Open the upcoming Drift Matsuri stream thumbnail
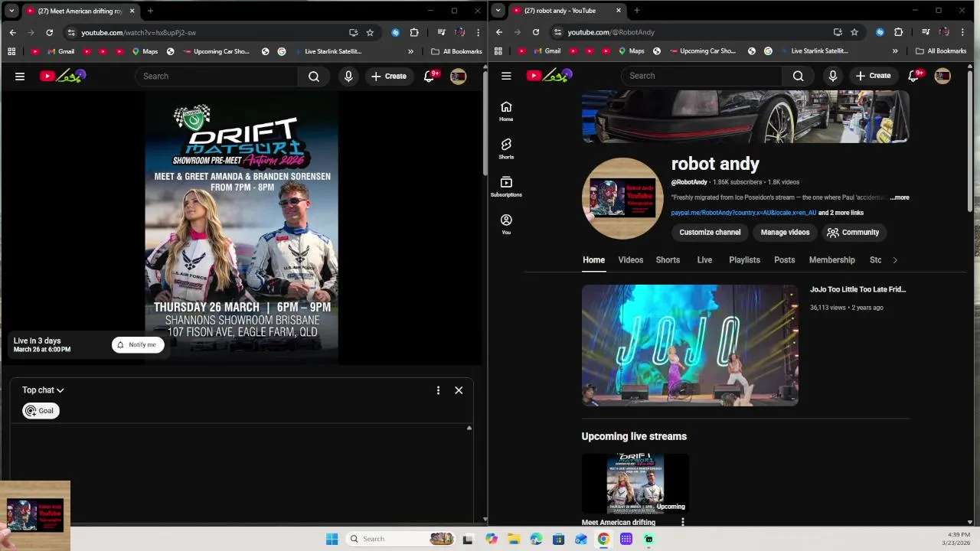Screen dimensions: 980x551 pyautogui.click(x=635, y=484)
